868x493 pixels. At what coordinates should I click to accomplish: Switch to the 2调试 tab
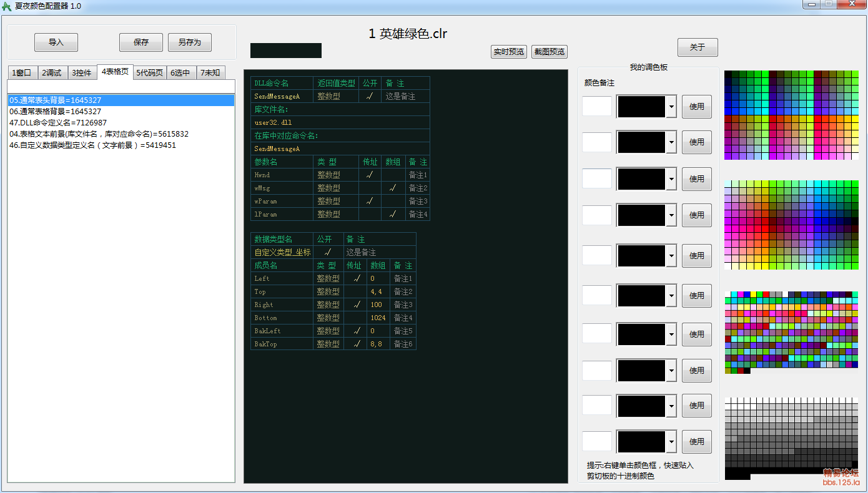click(52, 73)
